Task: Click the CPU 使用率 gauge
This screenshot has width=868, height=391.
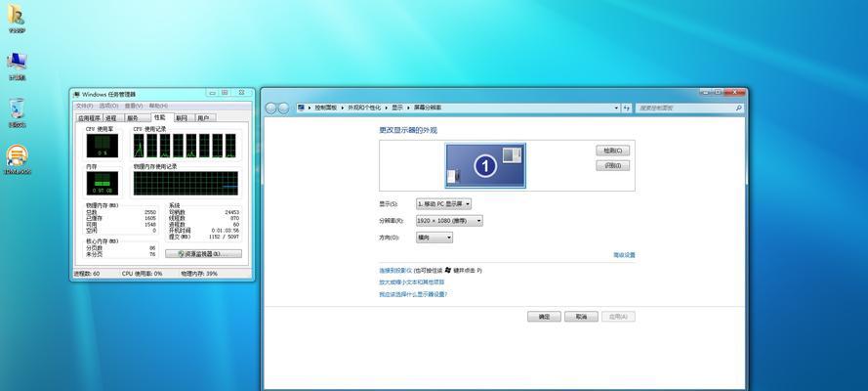Action: [102, 146]
